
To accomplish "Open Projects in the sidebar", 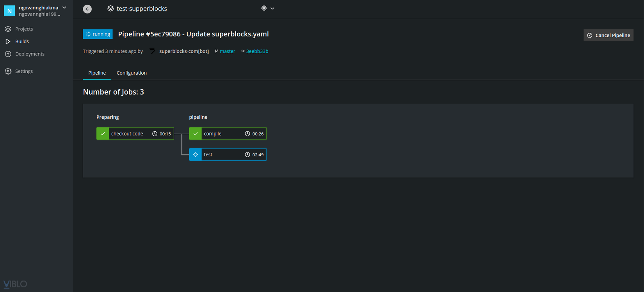I will [24, 29].
